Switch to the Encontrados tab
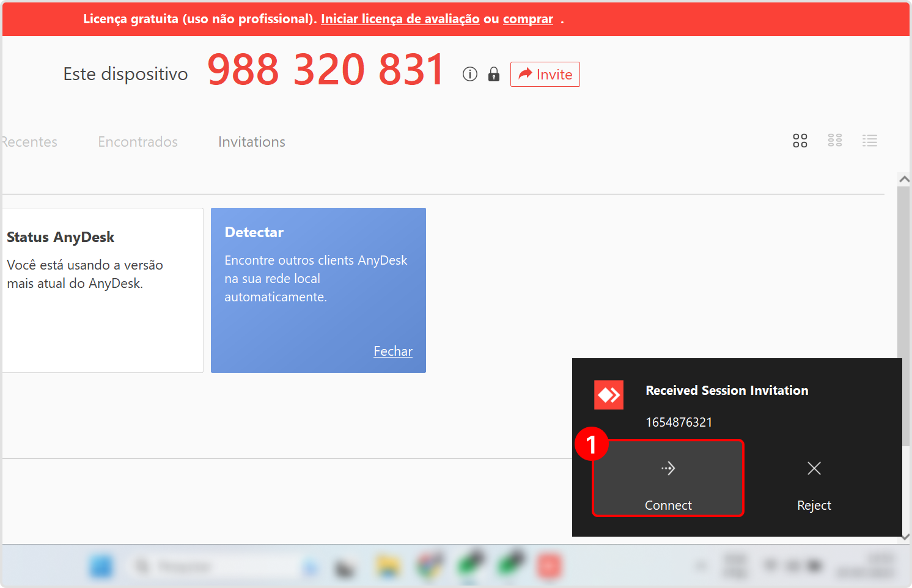Screen dimensions: 912x588 click(138, 142)
